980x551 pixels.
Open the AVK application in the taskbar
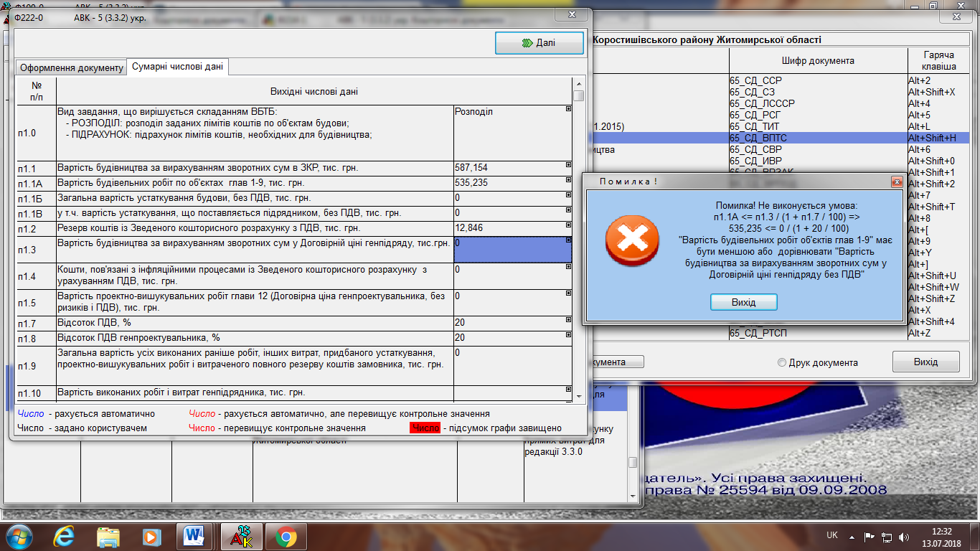(241, 537)
